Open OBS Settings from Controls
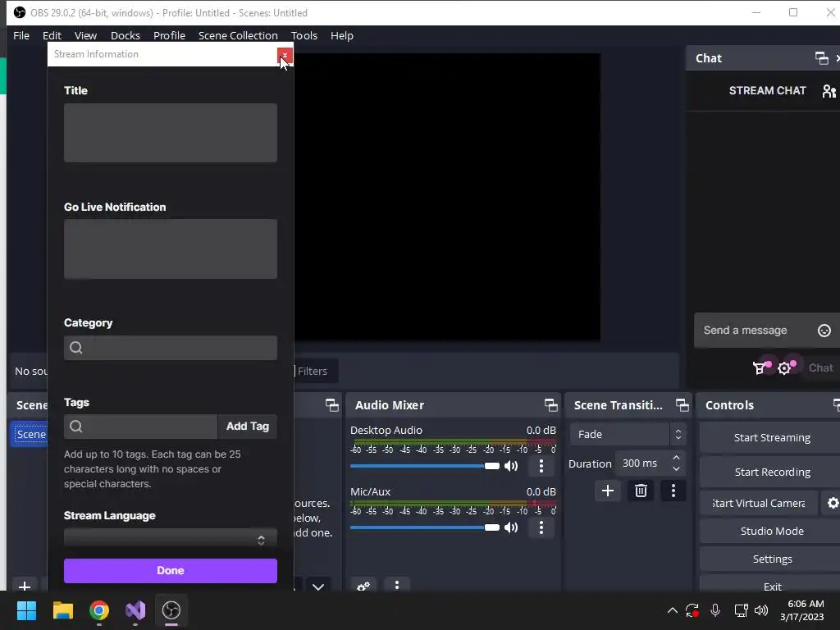Screen dimensions: 840x630 coord(771,559)
